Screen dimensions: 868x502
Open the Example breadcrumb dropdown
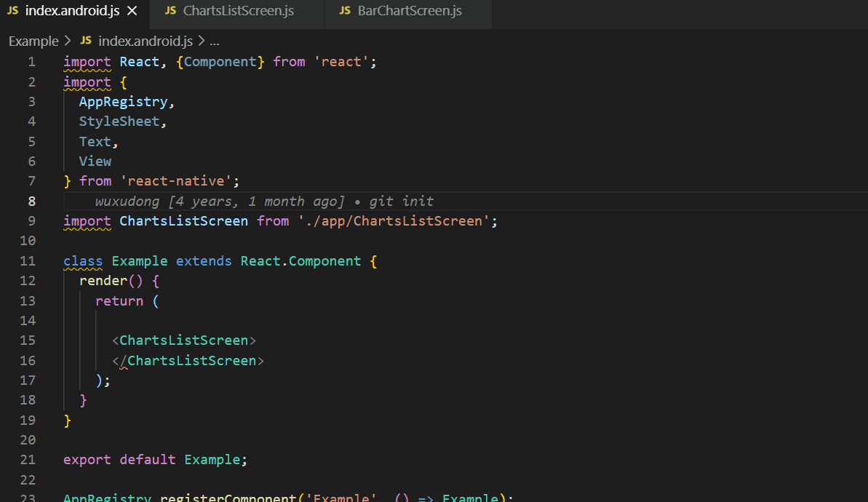[33, 41]
